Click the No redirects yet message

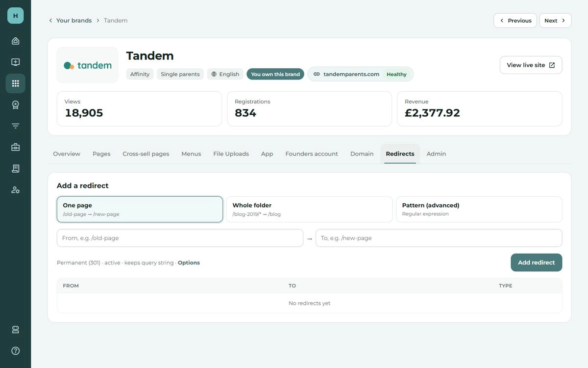pyautogui.click(x=309, y=303)
